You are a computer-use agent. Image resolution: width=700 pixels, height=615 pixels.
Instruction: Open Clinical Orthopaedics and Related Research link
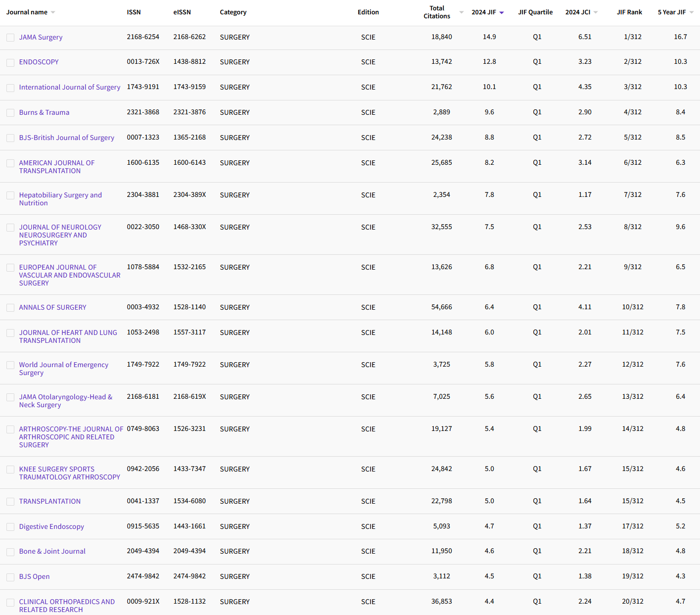click(x=67, y=606)
